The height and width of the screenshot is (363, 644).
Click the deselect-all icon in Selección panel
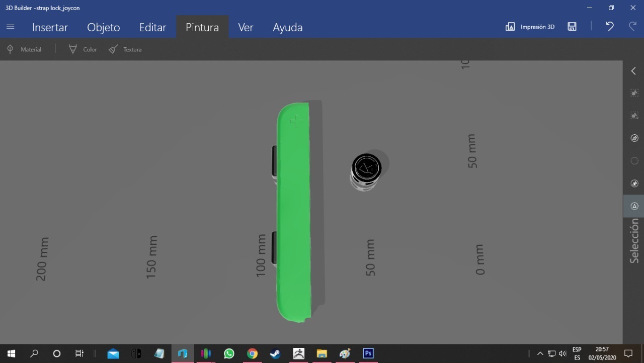click(634, 116)
